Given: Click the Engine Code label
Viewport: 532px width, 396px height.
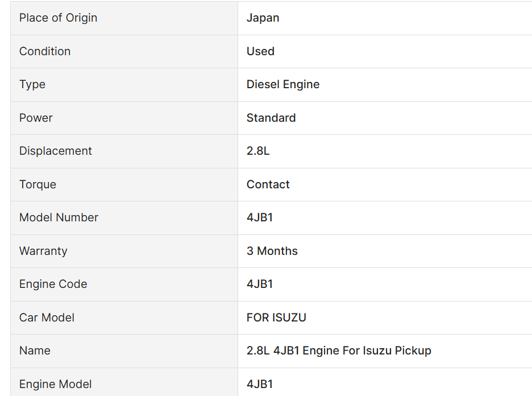Looking at the screenshot, I should click(53, 284).
